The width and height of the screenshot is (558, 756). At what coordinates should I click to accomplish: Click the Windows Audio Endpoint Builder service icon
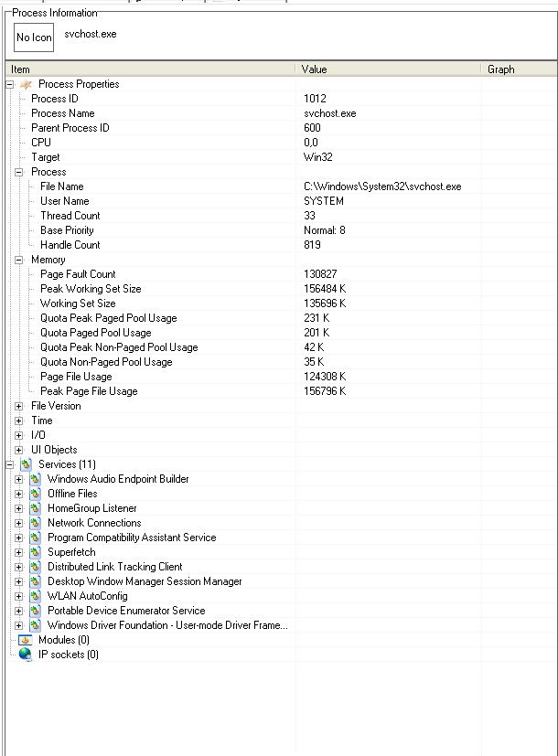tap(35, 479)
